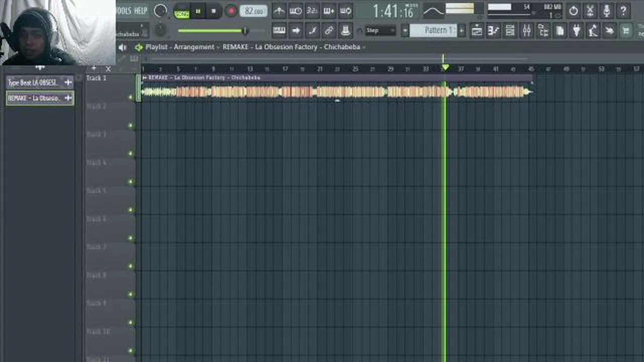
Task: Open the Playlist view icon
Action: (x=477, y=31)
